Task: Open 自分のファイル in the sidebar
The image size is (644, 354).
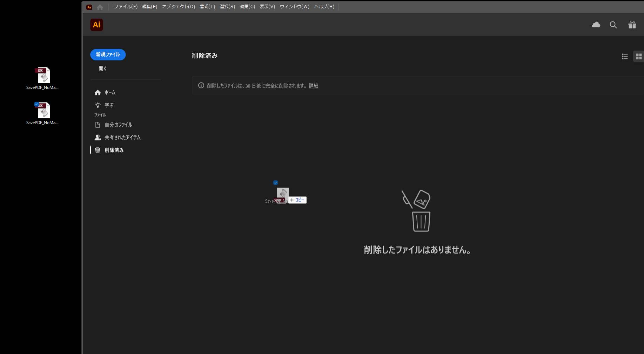Action: 118,125
